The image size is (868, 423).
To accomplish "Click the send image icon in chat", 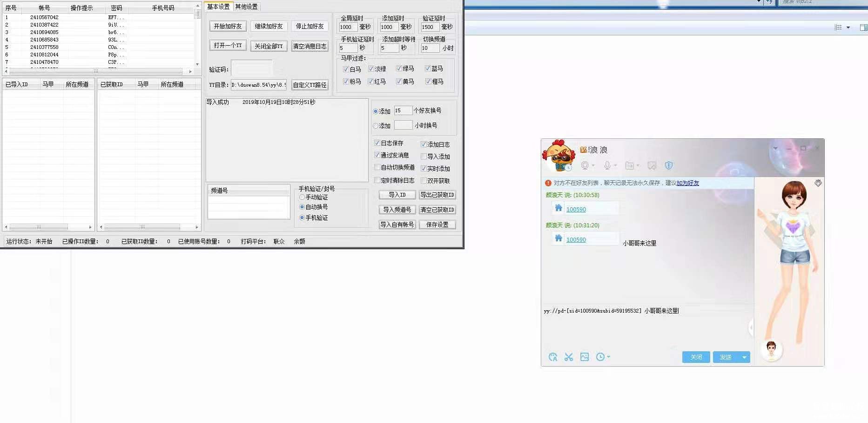I will (585, 357).
